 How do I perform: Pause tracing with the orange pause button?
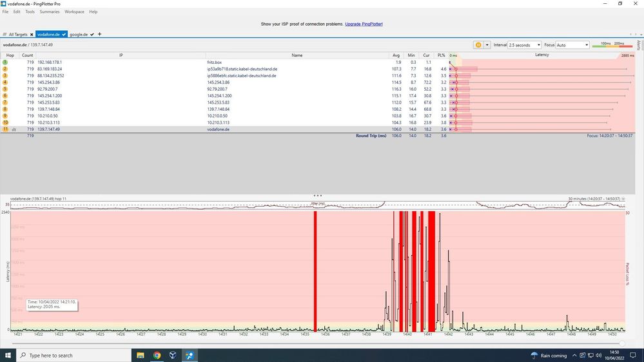tap(478, 44)
